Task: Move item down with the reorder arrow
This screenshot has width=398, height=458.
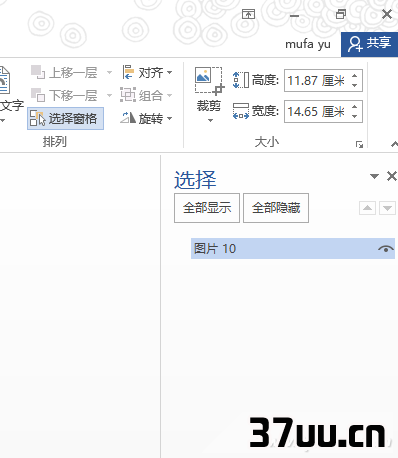Action: coord(387,208)
